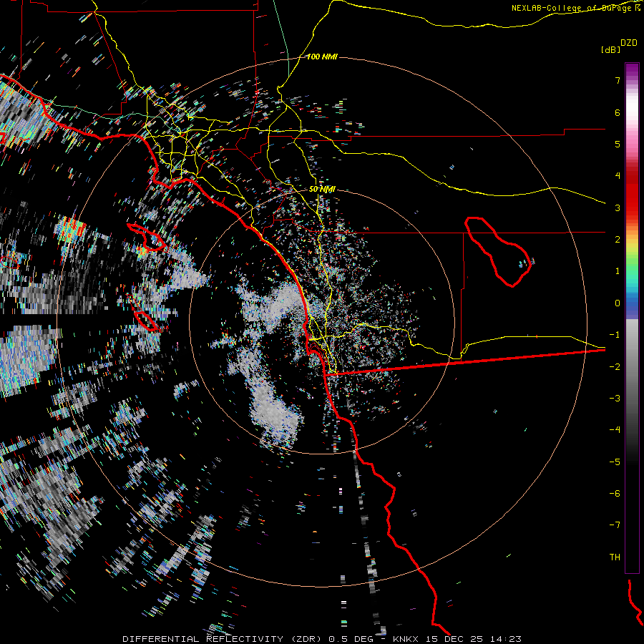Click the -3 value on color scale
Viewport: 644px width, 644px height.
coord(615,399)
